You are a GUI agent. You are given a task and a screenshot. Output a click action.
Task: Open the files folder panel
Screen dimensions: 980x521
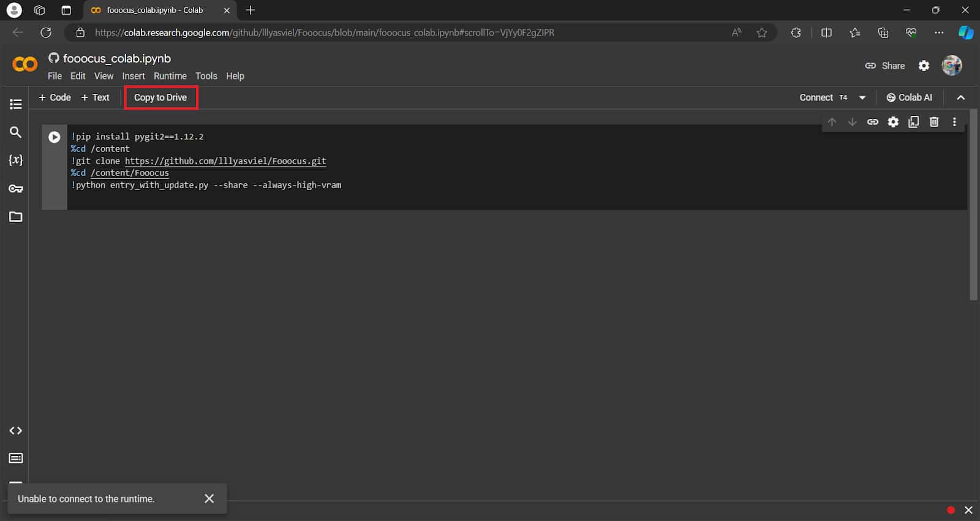(16, 217)
